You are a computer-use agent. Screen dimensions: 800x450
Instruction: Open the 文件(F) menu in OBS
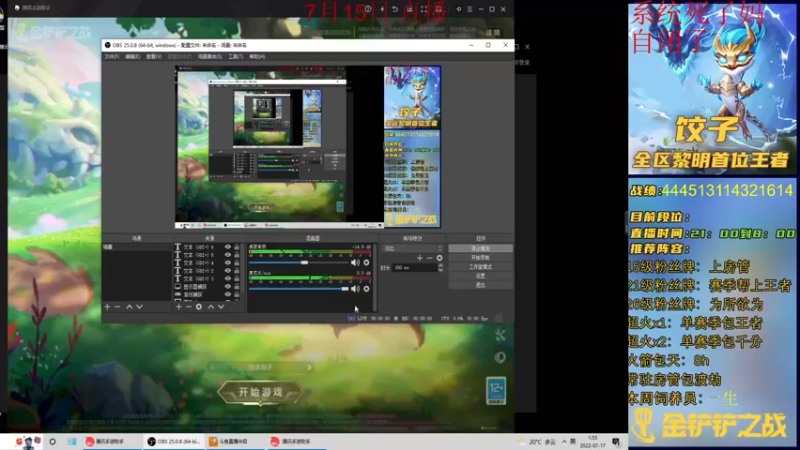coord(112,57)
